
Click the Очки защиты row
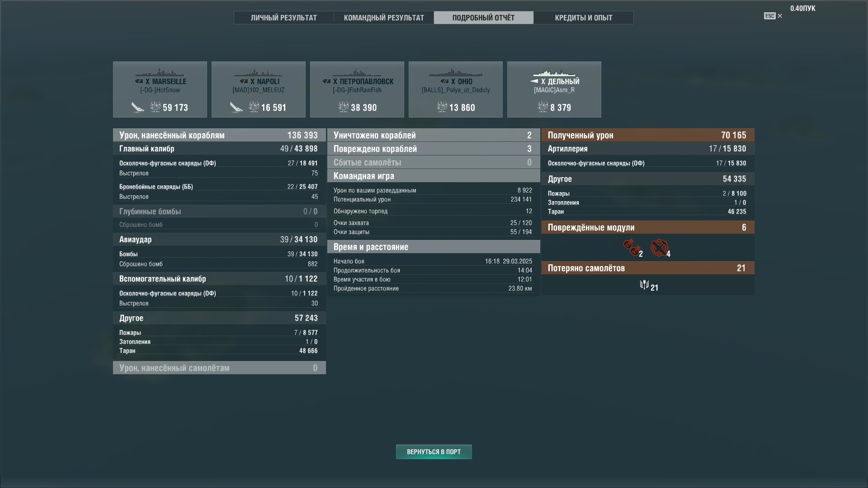tap(433, 232)
